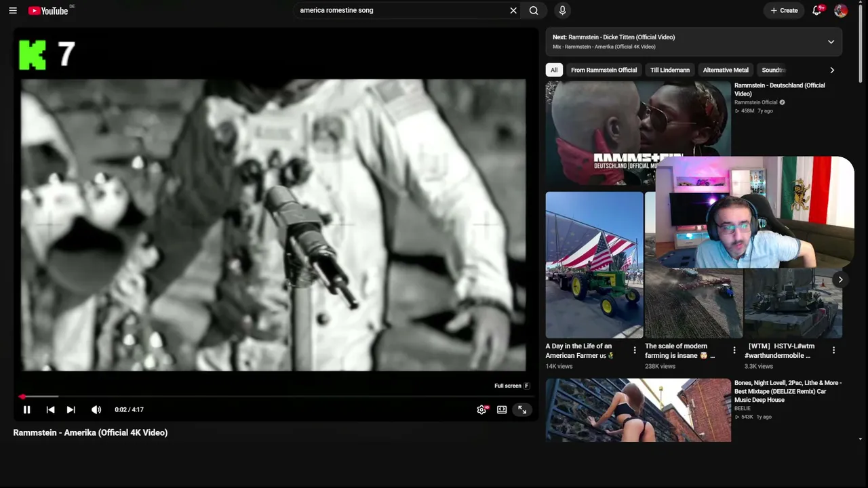
Task: Open 'The scale of modern farming is insane' title
Action: click(679, 350)
